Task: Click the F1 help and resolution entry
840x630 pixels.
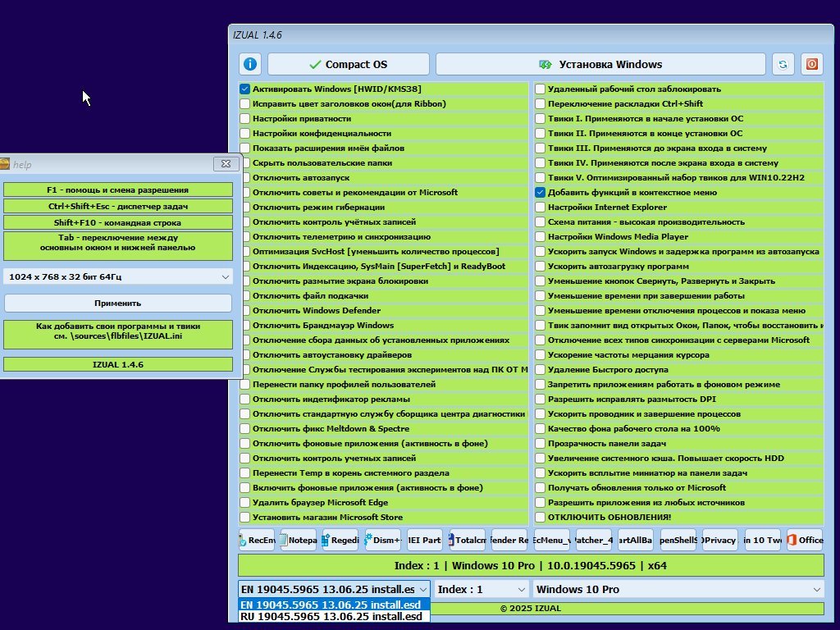Action: point(118,189)
